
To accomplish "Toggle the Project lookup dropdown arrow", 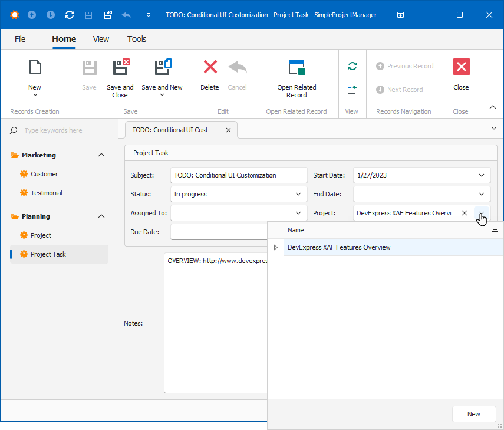I will click(x=482, y=214).
